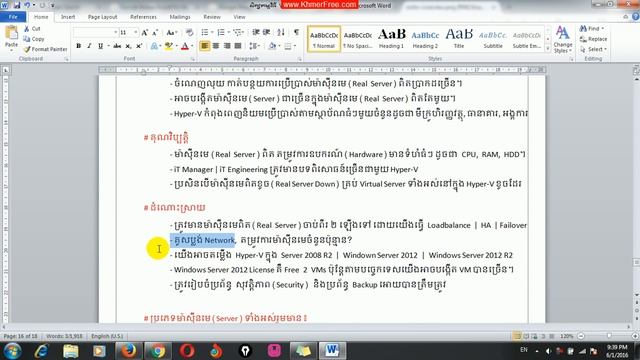The height and width of the screenshot is (360, 640).
Task: Click the Replace button
Action: 593,39
